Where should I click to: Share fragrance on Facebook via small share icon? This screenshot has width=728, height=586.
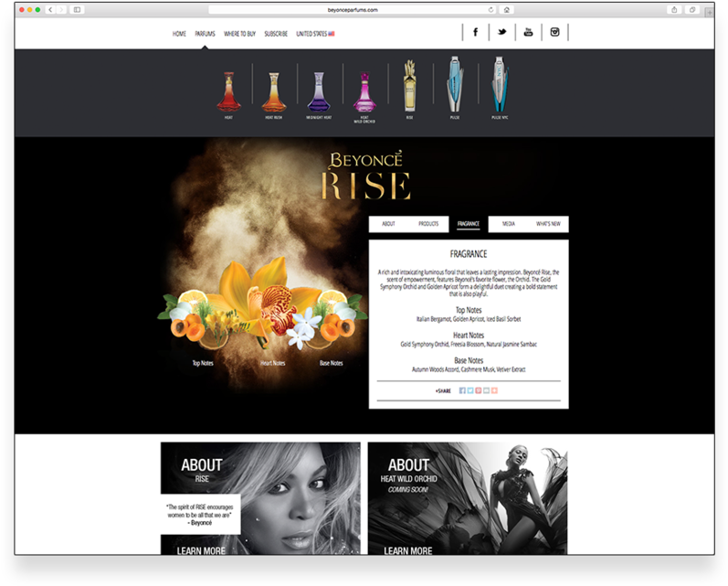(462, 390)
